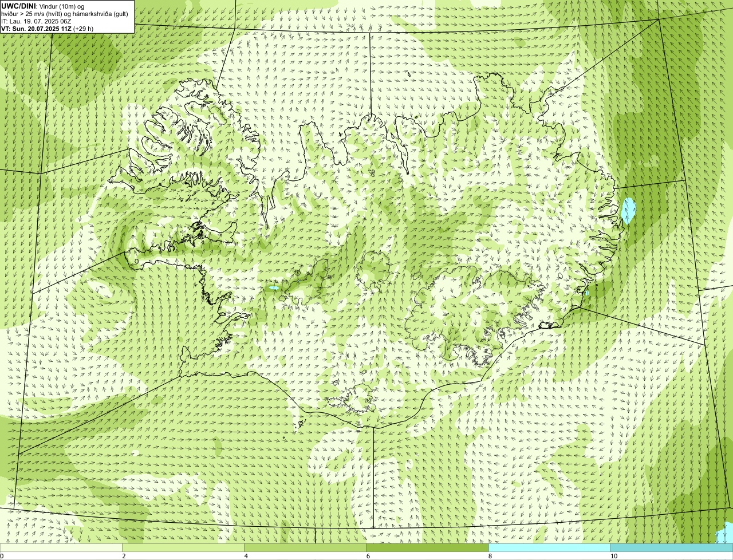Click the '6' scale label

[x=368, y=556]
